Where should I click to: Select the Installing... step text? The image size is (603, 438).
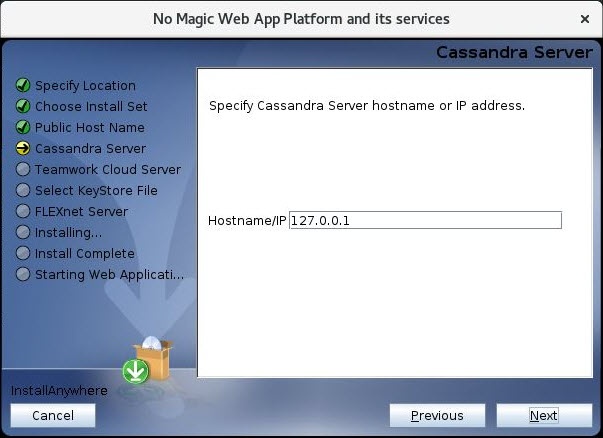pyautogui.click(x=68, y=233)
